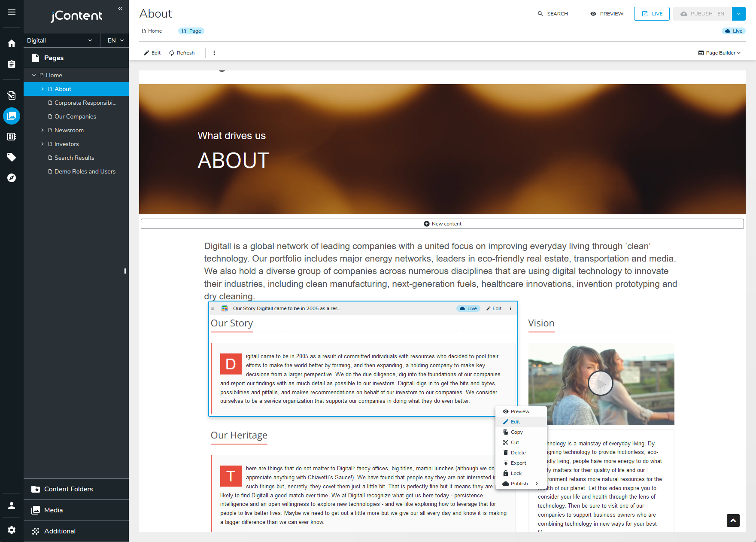The height and width of the screenshot is (542, 756).
Task: Click the New content bar
Action: [x=442, y=224]
